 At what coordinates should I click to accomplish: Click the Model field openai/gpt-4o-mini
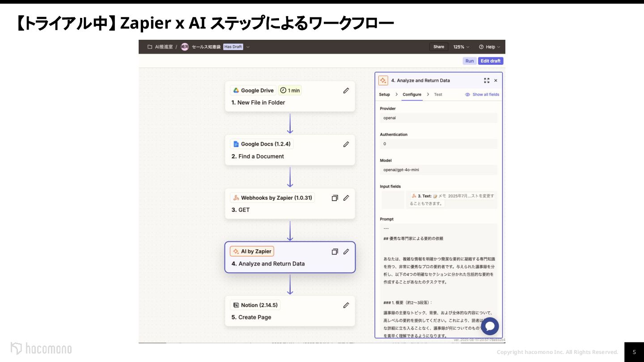pos(438,170)
